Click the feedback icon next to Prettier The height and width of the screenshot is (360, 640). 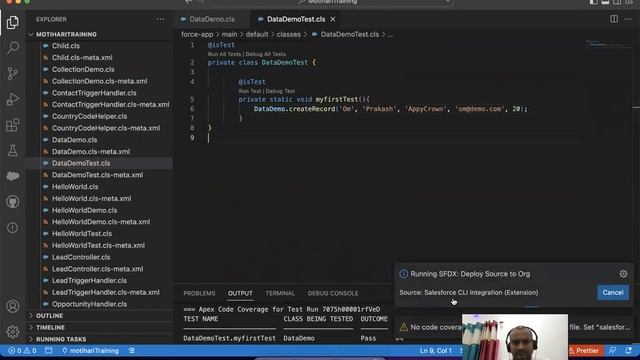coord(612,351)
